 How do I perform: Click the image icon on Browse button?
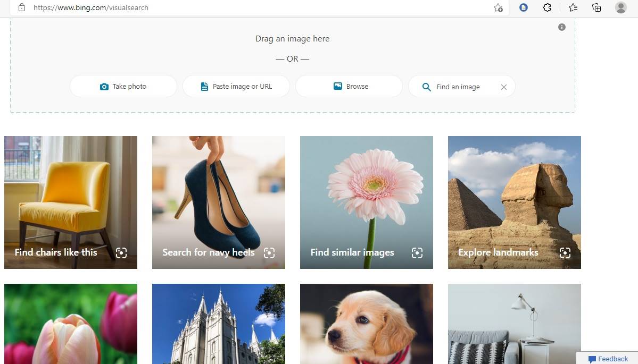pyautogui.click(x=338, y=86)
